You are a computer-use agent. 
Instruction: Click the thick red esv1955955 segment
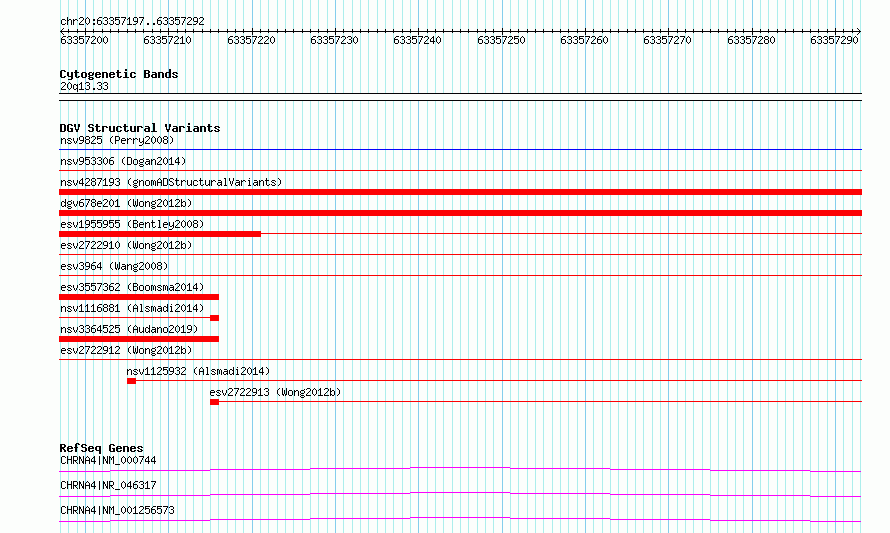pyautogui.click(x=160, y=234)
